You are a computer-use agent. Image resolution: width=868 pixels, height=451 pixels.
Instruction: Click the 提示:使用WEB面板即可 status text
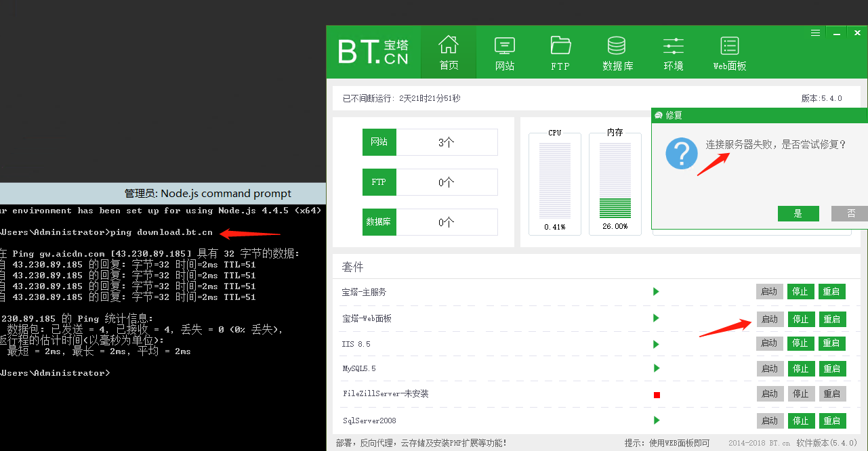pos(667,443)
